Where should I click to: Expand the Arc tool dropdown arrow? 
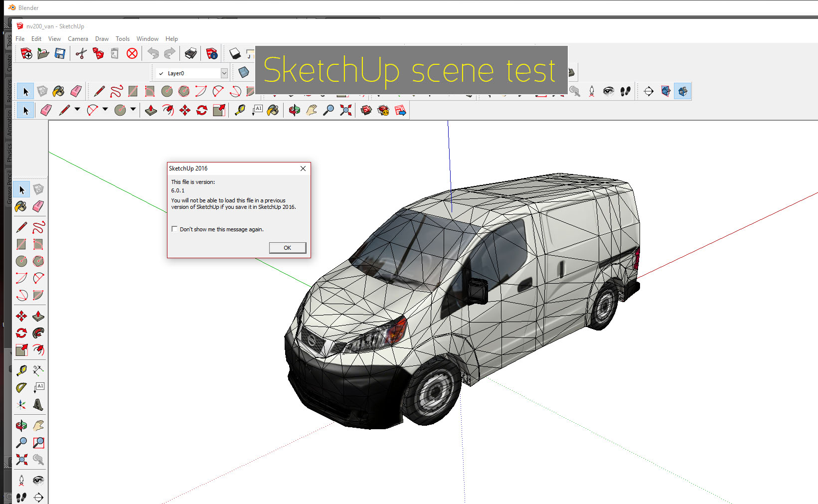pyautogui.click(x=105, y=109)
